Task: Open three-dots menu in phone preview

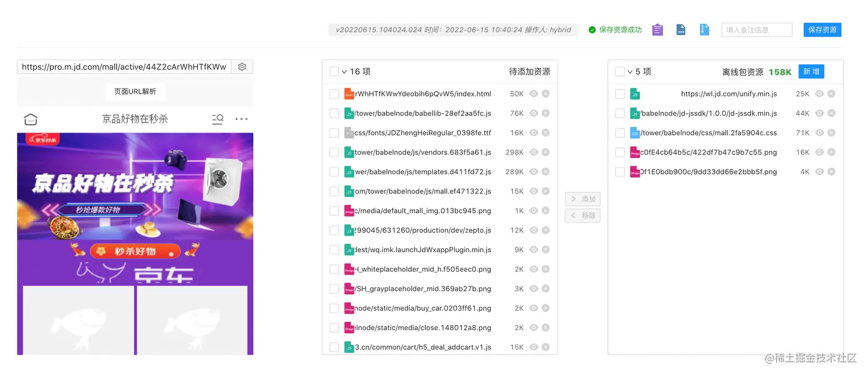Action: [242, 119]
